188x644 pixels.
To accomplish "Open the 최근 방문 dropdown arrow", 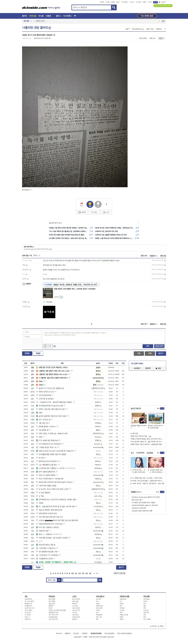I will coord(31,21).
